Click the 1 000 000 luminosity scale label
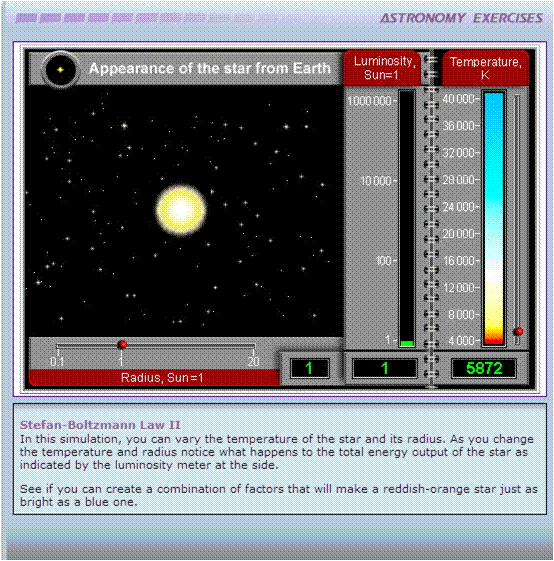This screenshot has height=561, width=554. coord(370,101)
